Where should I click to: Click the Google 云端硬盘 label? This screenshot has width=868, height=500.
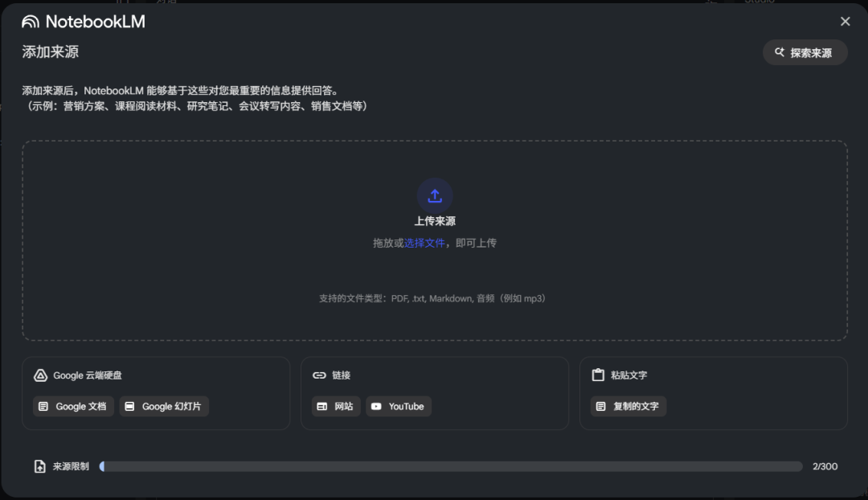pyautogui.click(x=88, y=375)
